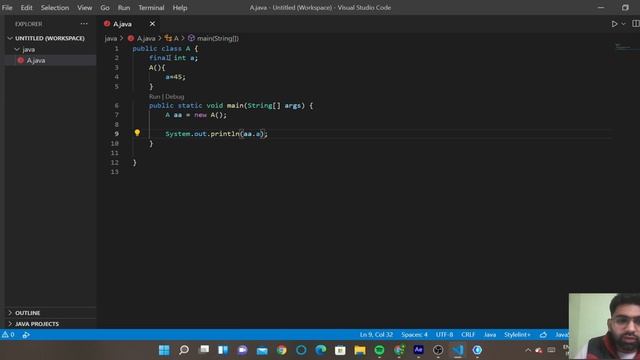This screenshot has width=640, height=360.
Task: Open the View menu
Action: pos(84,8)
